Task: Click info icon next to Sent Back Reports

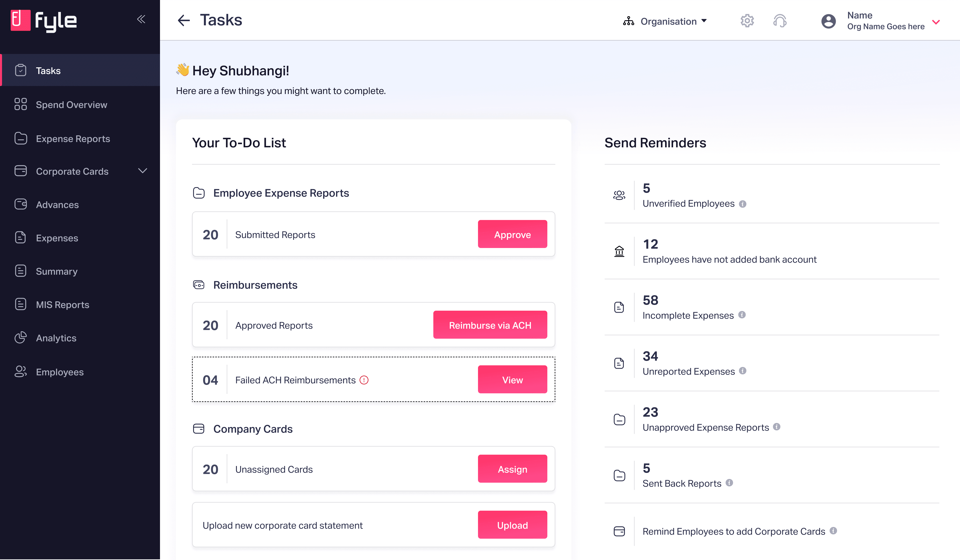Action: [729, 483]
